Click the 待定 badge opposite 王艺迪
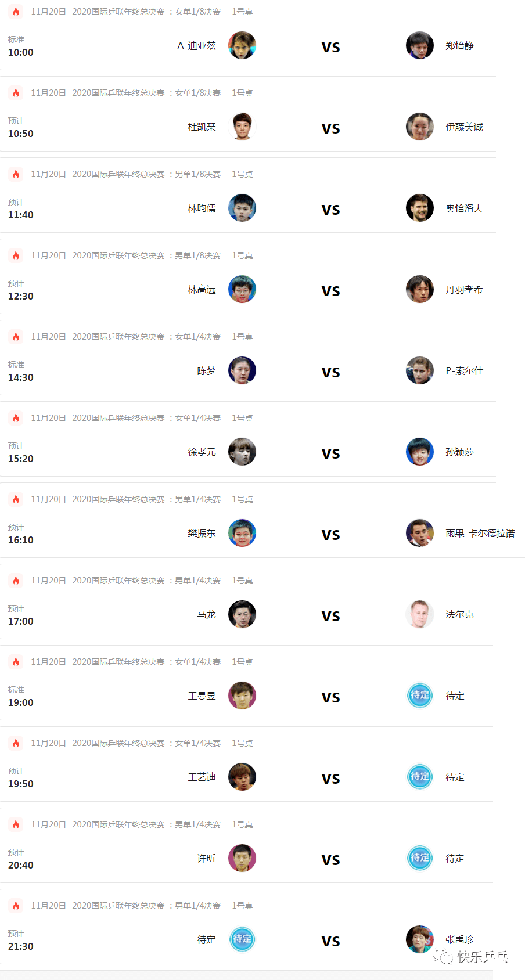Image resolution: width=525 pixels, height=980 pixels. [420, 777]
